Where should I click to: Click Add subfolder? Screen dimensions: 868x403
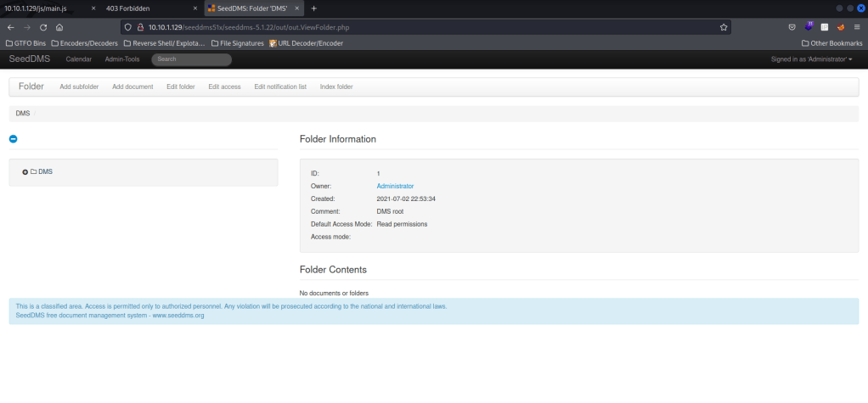(79, 87)
